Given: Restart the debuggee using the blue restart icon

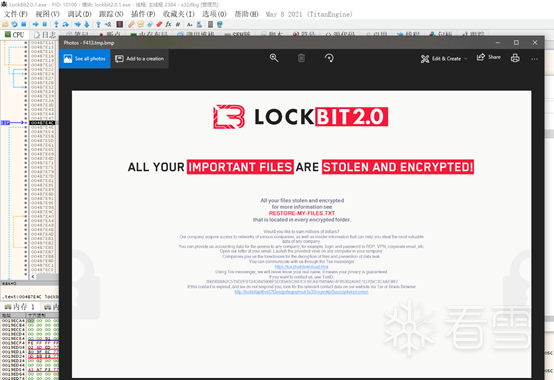Looking at the screenshot, I should tap(14, 24).
